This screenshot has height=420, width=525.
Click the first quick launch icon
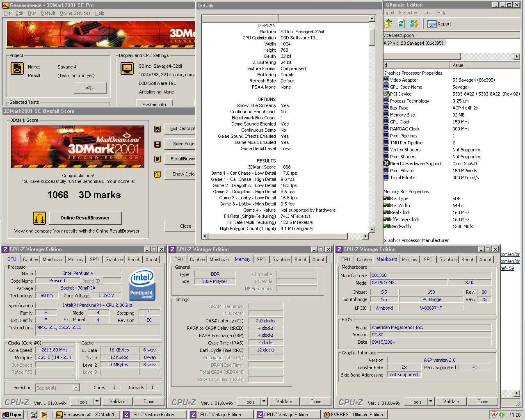[34, 415]
